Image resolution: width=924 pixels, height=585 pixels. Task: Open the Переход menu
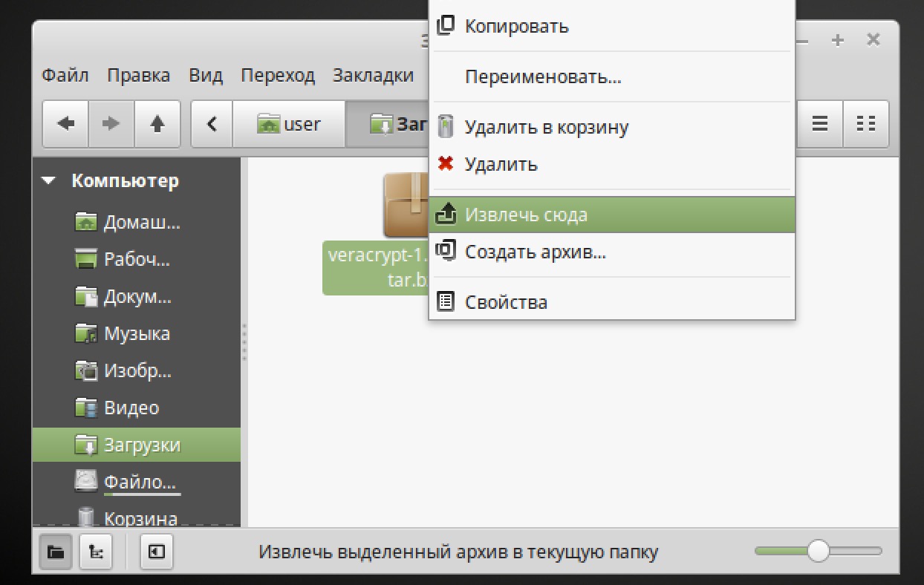tap(278, 75)
